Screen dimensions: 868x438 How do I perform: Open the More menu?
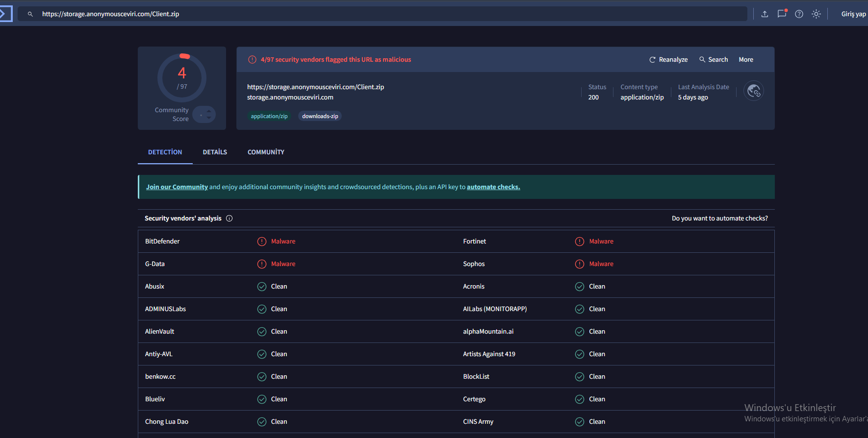746,60
